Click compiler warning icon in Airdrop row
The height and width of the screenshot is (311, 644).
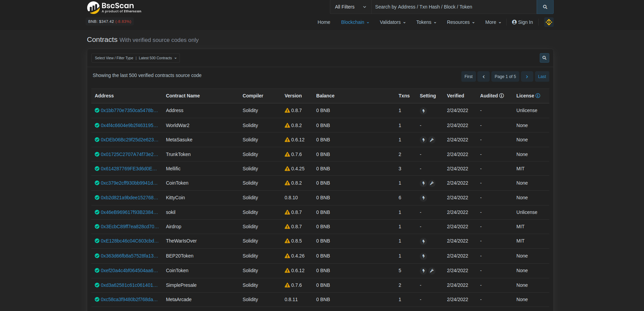[x=287, y=227]
